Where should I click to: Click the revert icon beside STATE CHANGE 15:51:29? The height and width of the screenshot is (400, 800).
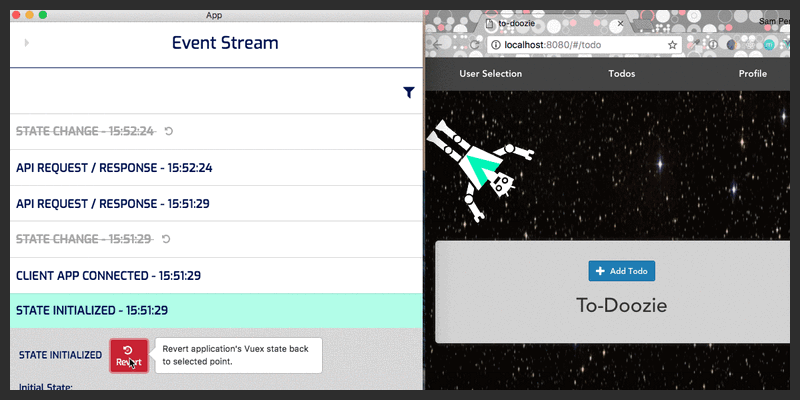click(x=166, y=239)
